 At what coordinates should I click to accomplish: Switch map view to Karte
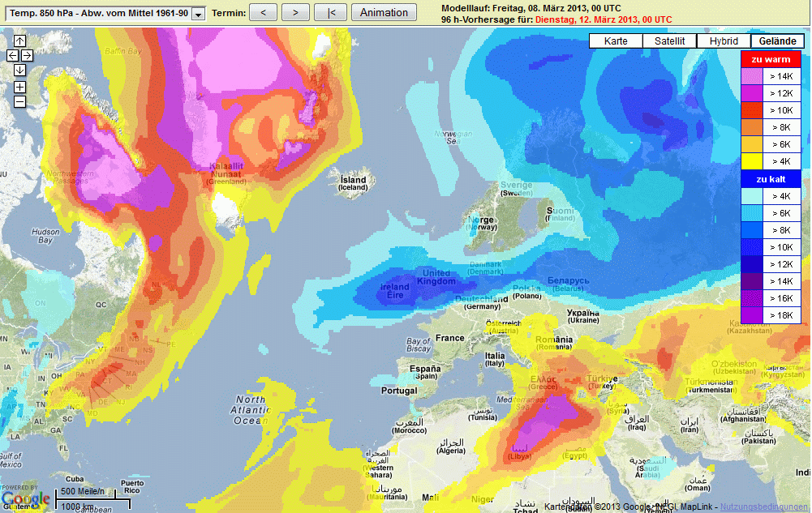616,41
